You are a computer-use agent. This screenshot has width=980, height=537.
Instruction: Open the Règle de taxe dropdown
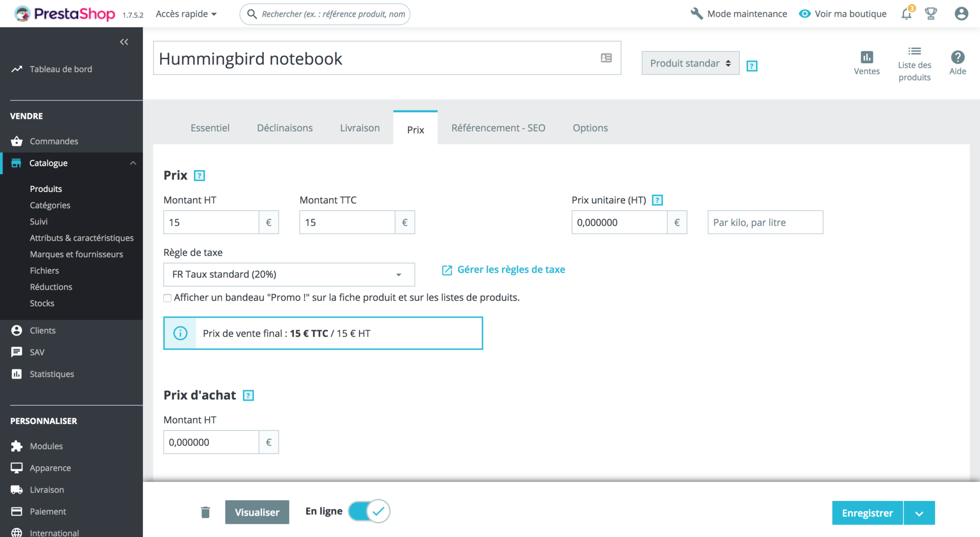coord(289,275)
